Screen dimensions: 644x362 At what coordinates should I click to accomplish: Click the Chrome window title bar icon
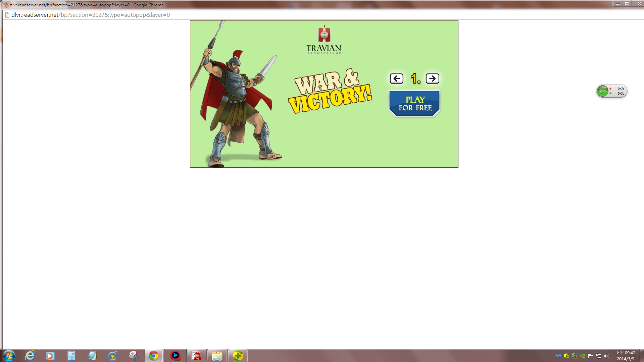click(x=5, y=5)
